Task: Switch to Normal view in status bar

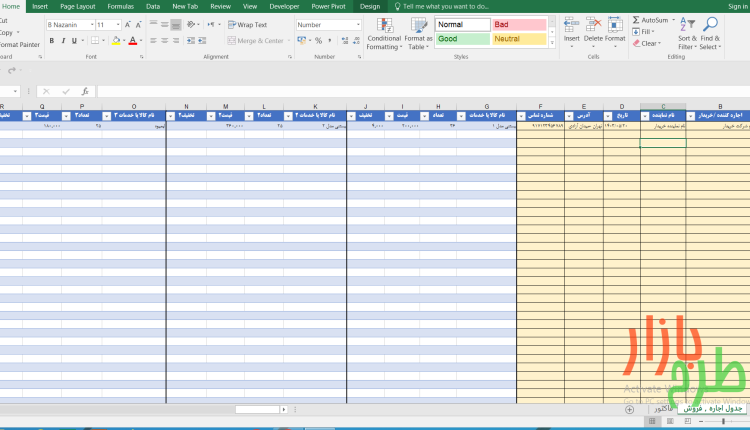Action: pos(652,421)
